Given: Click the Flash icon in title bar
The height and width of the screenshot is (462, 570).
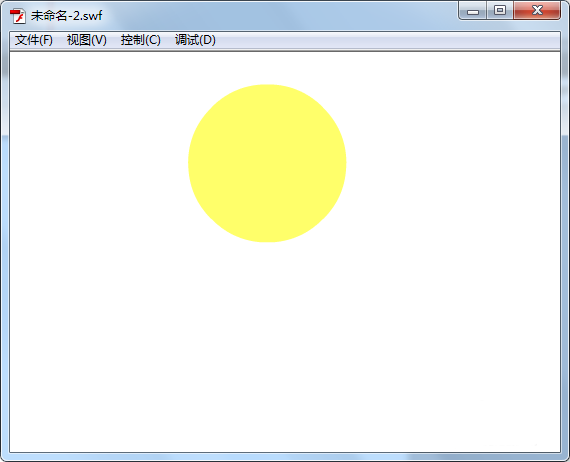Looking at the screenshot, I should coord(17,16).
